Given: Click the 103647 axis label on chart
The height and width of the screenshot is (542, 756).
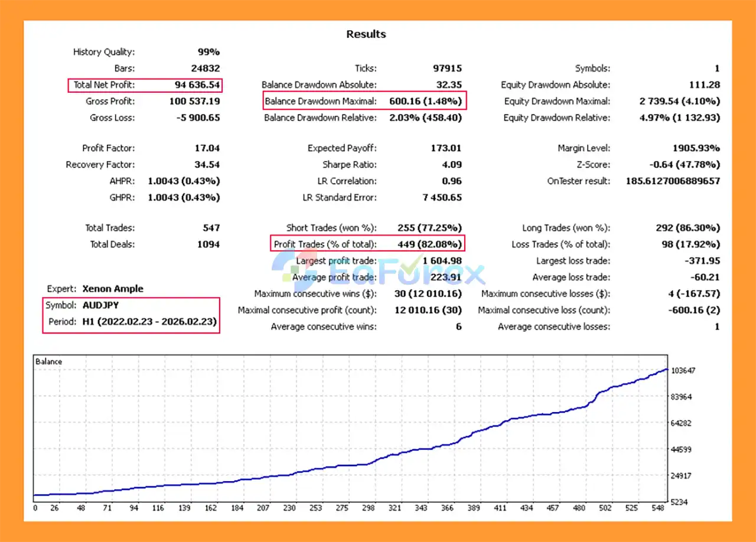Looking at the screenshot, I should pos(683,371).
